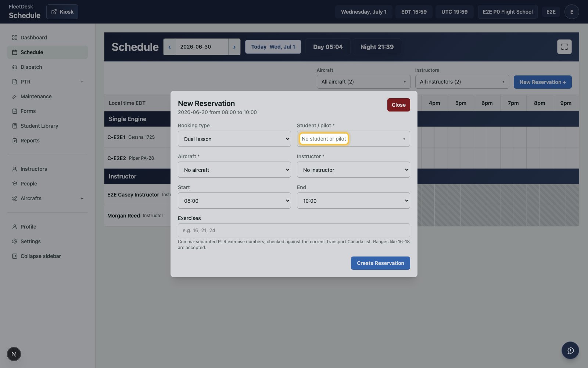This screenshot has height=368, width=588.
Task: Click the Instructors person icon
Action: [15, 169]
